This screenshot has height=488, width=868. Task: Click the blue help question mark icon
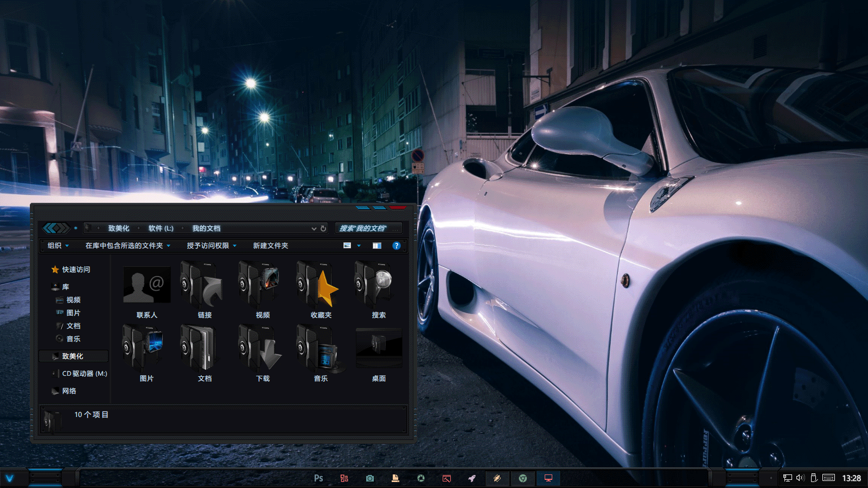tap(397, 246)
